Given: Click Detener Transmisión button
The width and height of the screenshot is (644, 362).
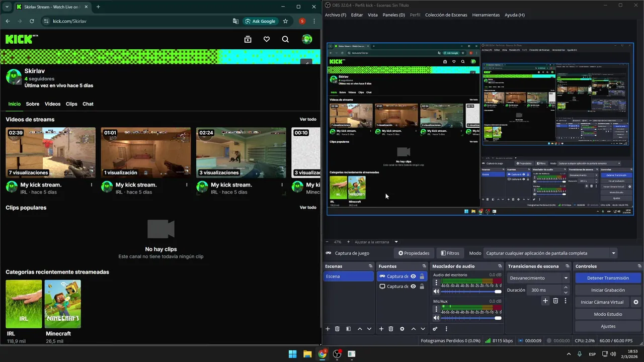Looking at the screenshot, I should (608, 278).
